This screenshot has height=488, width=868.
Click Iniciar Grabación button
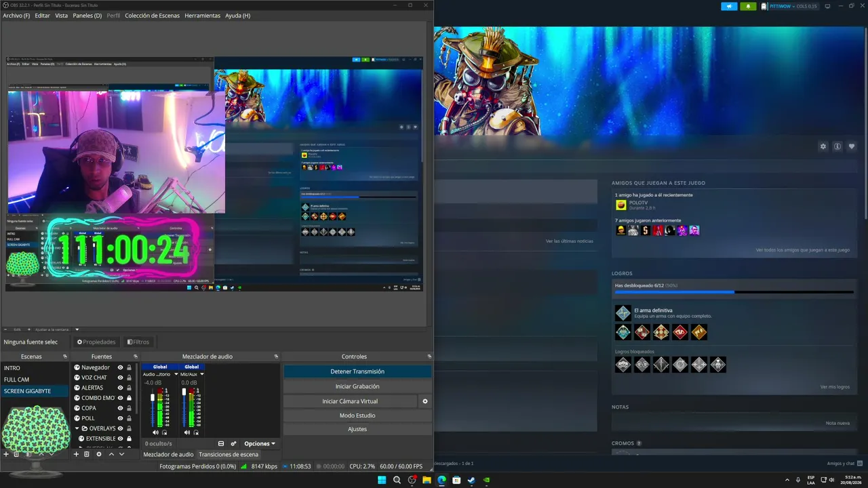(x=357, y=386)
